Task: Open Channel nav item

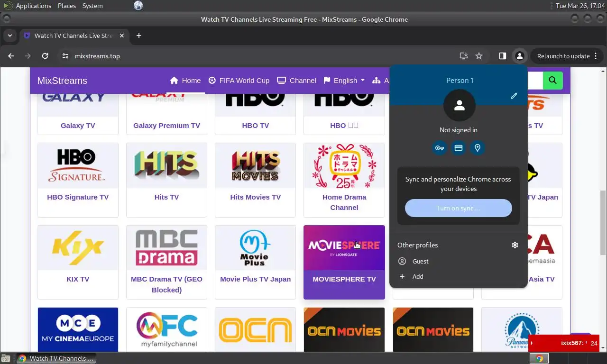Action: tap(297, 81)
